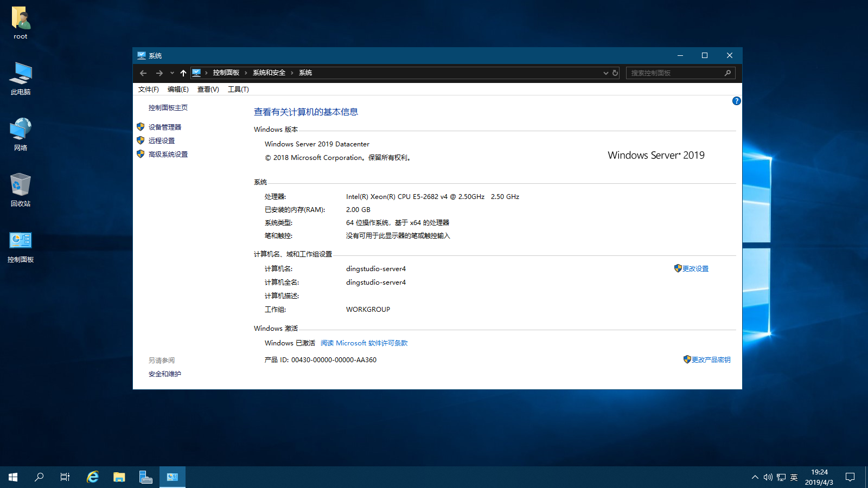Click the computer icon in address bar
The height and width of the screenshot is (488, 868).
(196, 73)
